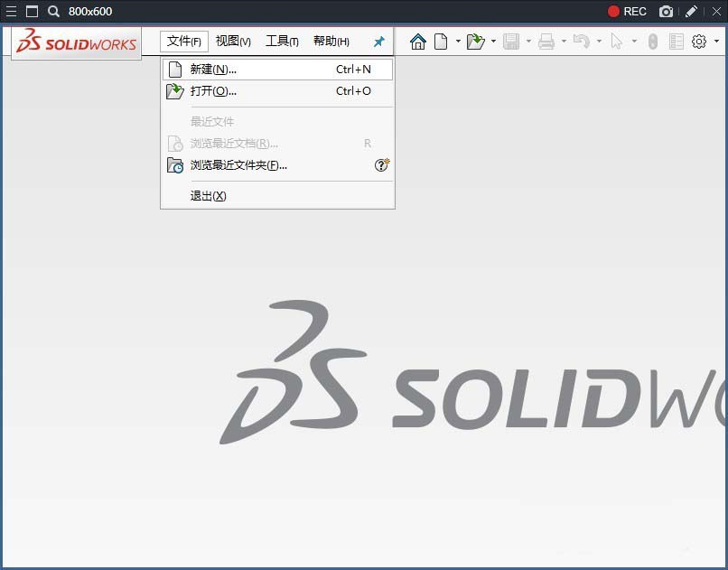Click the 800x600 resolution text
The height and width of the screenshot is (570, 728).
tap(90, 11)
